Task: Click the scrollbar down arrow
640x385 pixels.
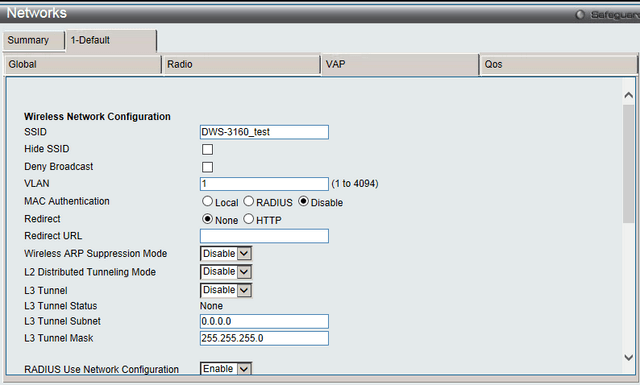Action: [629, 358]
